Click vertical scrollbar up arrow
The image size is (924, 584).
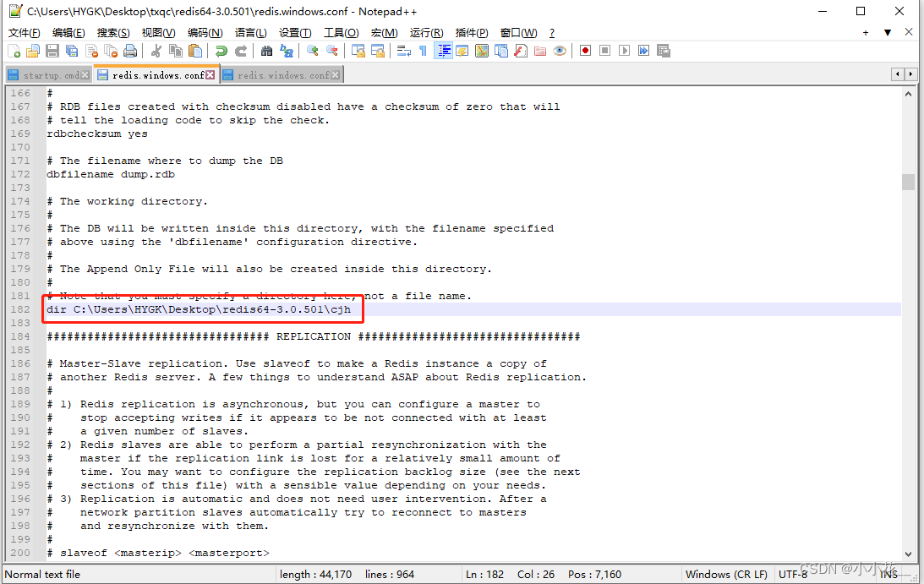pos(908,94)
